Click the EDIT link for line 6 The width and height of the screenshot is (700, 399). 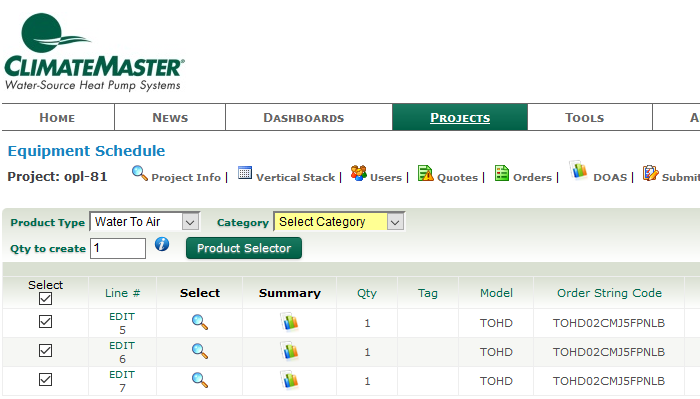pos(122,346)
